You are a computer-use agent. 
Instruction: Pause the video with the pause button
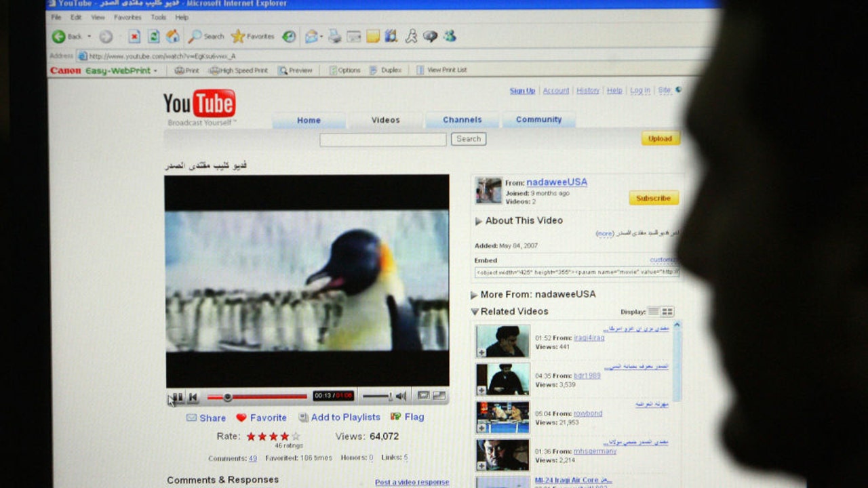coord(178,397)
